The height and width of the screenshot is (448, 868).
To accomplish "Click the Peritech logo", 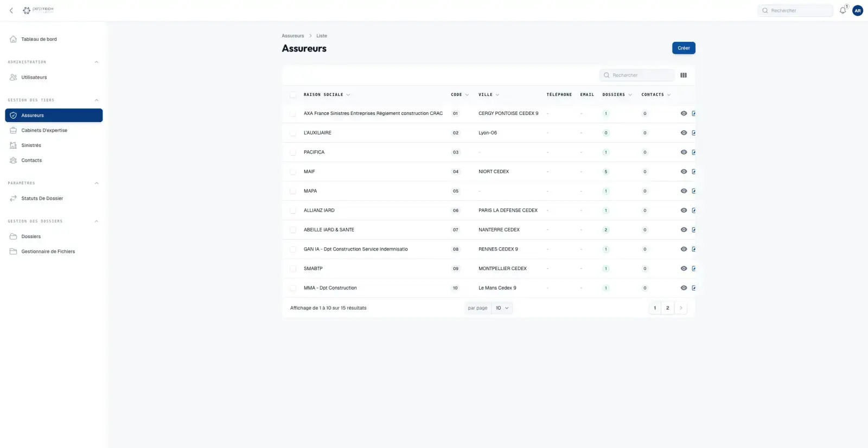I will [38, 10].
